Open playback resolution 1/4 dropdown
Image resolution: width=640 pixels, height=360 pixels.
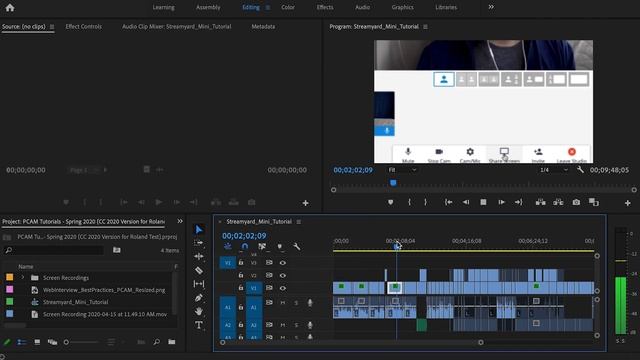(553, 170)
